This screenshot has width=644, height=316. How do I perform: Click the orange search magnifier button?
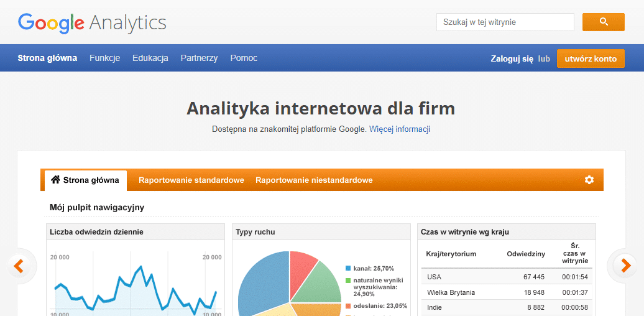coord(604,22)
